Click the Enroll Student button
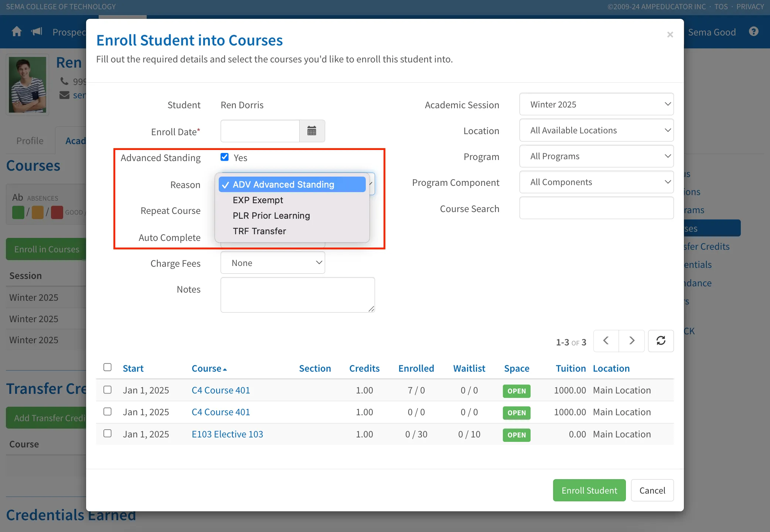The width and height of the screenshot is (770, 532). coord(589,490)
